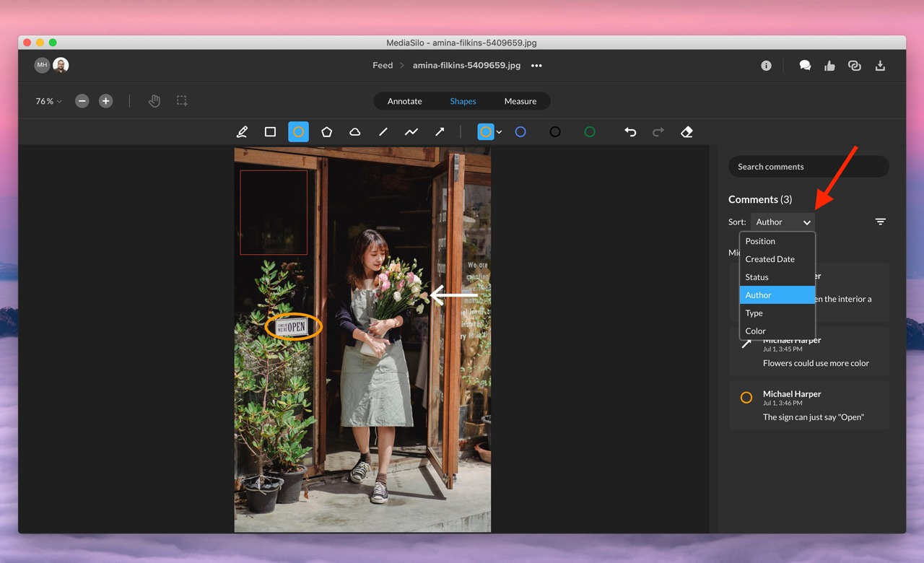The height and width of the screenshot is (563, 924).
Task: Select the arrow drawing tool
Action: point(439,132)
